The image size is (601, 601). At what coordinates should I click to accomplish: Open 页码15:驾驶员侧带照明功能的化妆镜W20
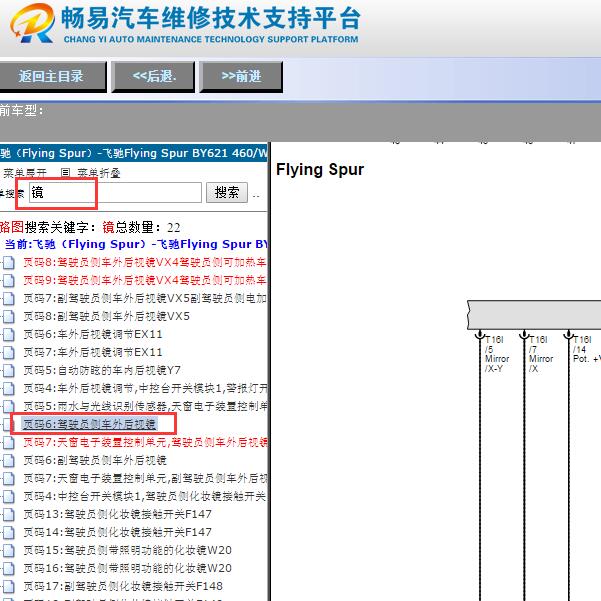[x=127, y=550]
